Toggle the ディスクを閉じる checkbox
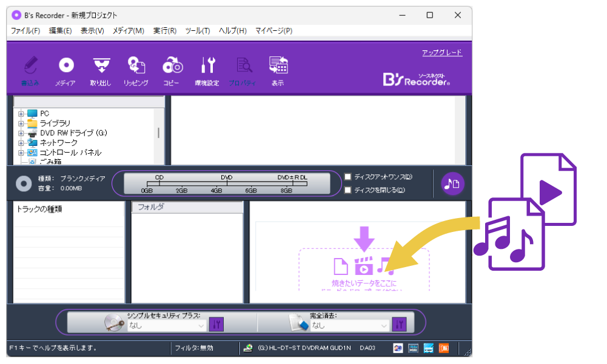The width and height of the screenshot is (607, 364). point(348,190)
